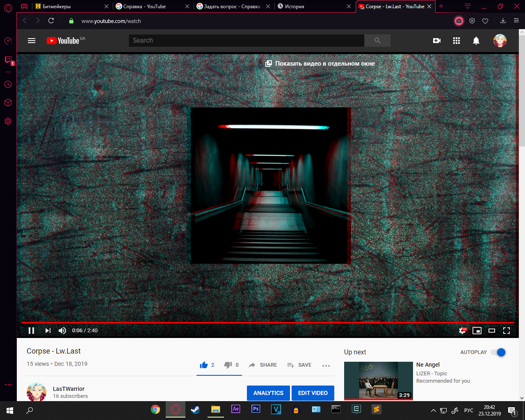Close the Битмейкеры tab
525x420 pixels.
106,6
